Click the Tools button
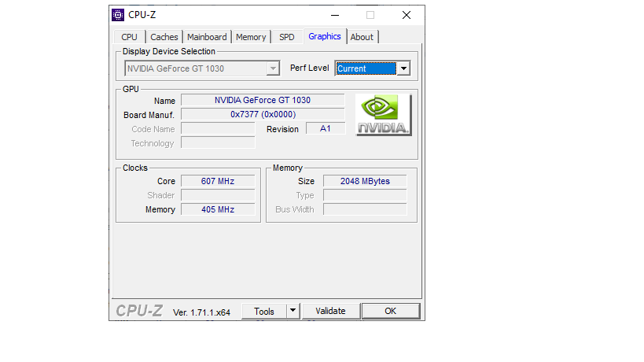Screen dimensions: 644x362 coord(264,312)
